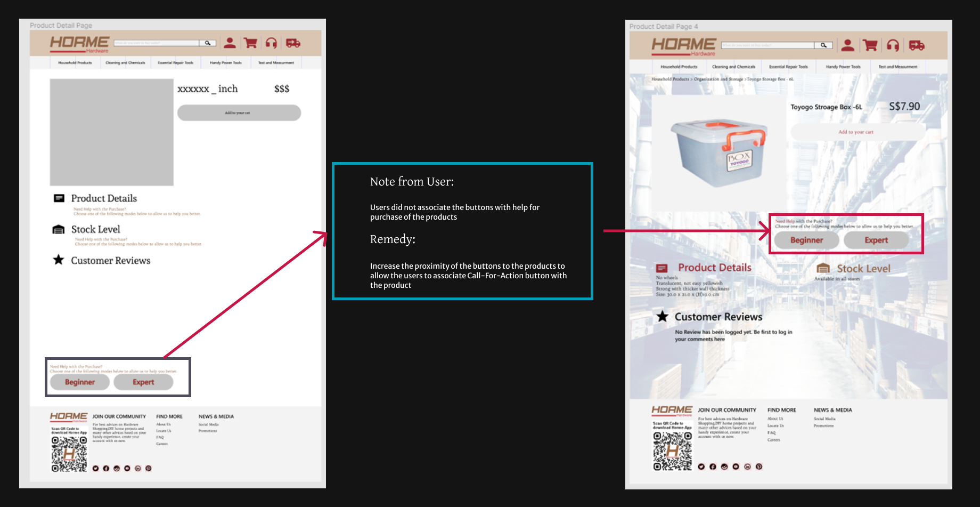The image size is (980, 507).
Task: Open Test and Measurement menu on Page 4
Action: point(898,67)
